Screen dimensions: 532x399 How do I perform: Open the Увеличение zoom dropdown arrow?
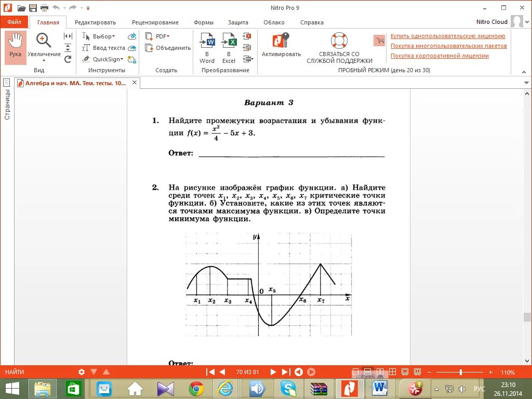click(x=44, y=61)
